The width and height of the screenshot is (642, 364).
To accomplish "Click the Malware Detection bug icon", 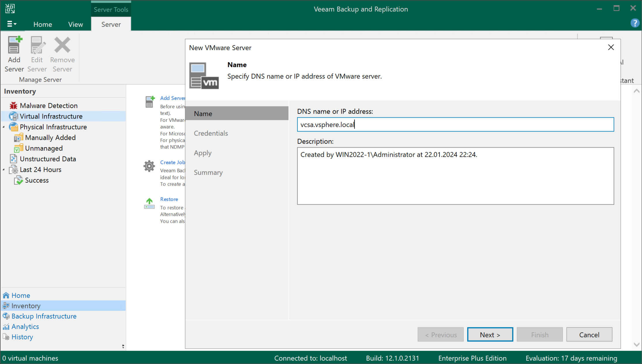I will [13, 106].
